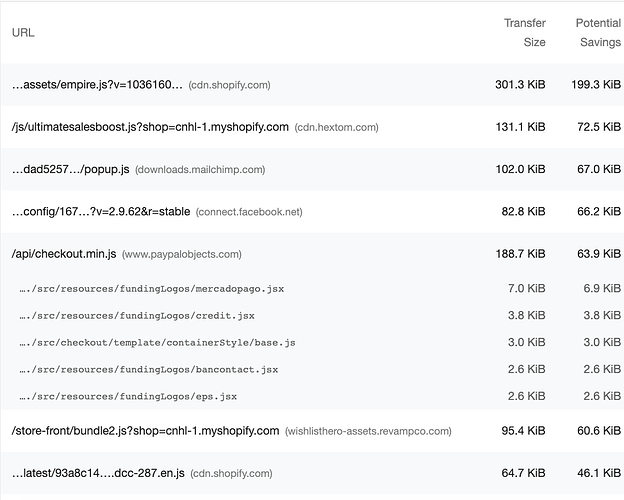The width and height of the screenshot is (624, 500).
Task: Select the 131.1 KiB transfer size
Action: tap(520, 127)
